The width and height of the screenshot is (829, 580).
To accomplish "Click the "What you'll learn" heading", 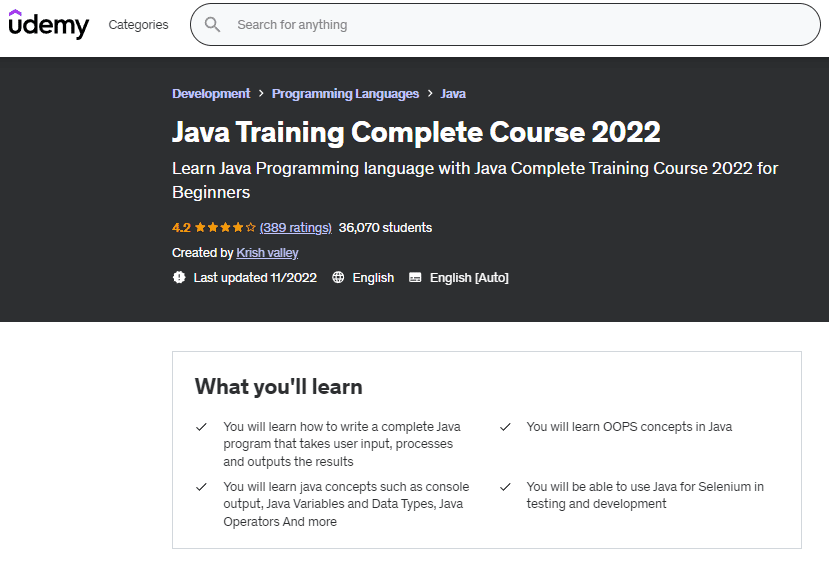I will pos(278,386).
